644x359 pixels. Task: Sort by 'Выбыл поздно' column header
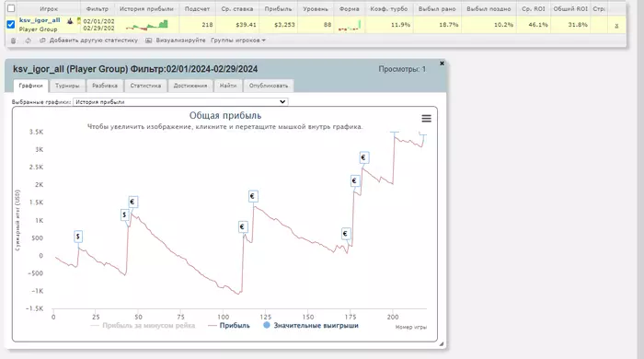489,8
